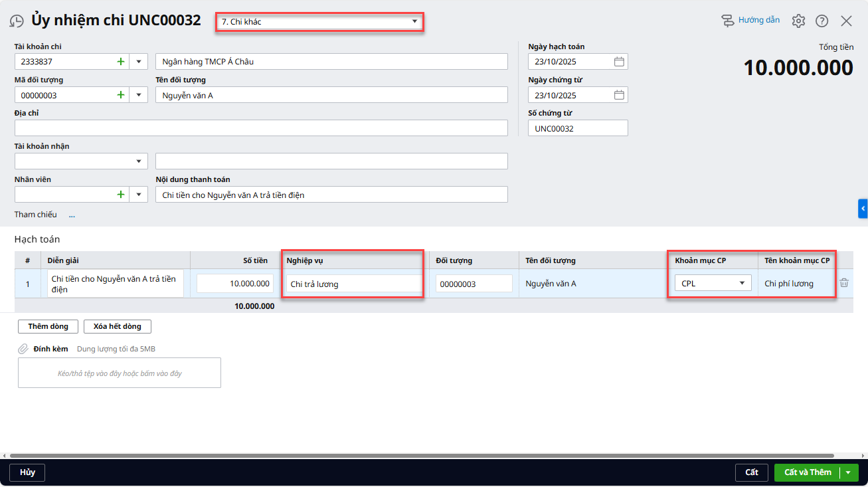Open the Khoản mục CP dropdown (CPL)
Viewport: 868px width, 487px height.
tap(742, 284)
